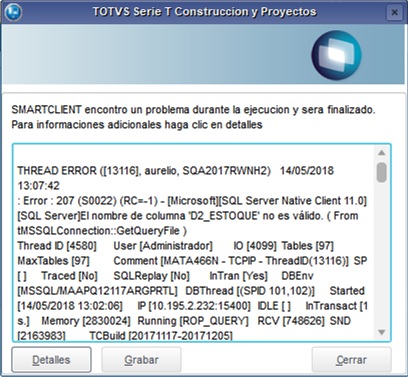This screenshot has height=377, width=408.
Task: Click the 'IP [10.195.2.232:15400]' text
Action: (194, 306)
